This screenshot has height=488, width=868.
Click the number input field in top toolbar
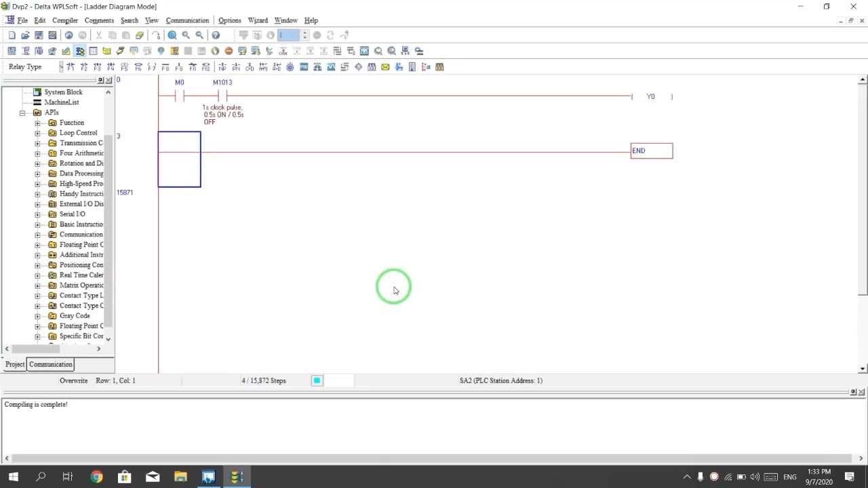coord(288,35)
